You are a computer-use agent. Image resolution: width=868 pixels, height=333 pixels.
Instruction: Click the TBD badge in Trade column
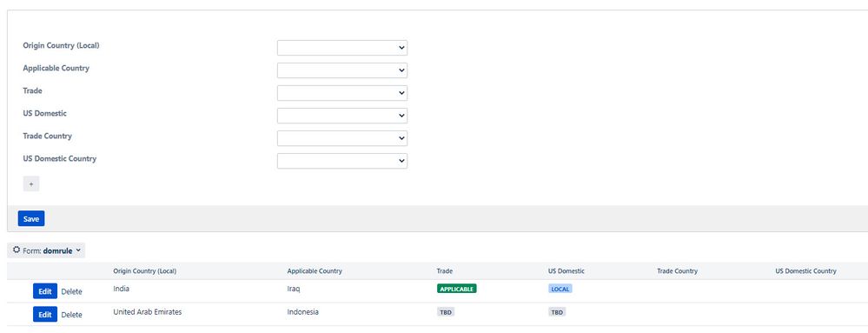coord(446,312)
